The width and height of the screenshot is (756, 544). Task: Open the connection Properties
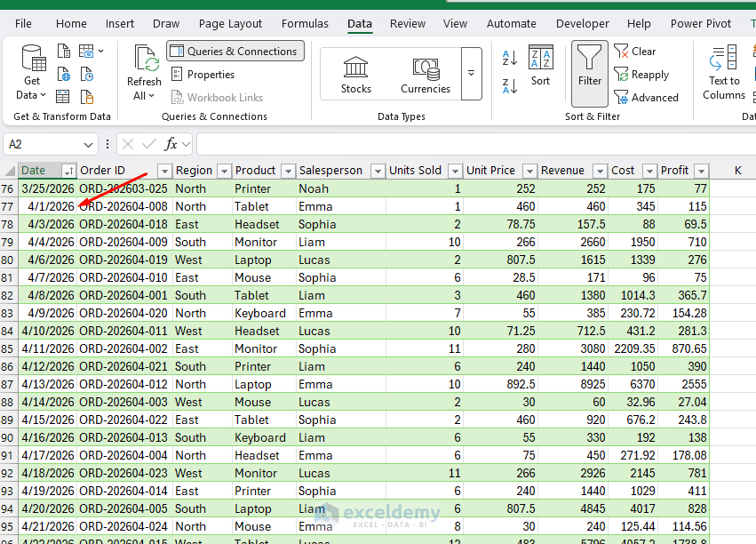coord(203,75)
